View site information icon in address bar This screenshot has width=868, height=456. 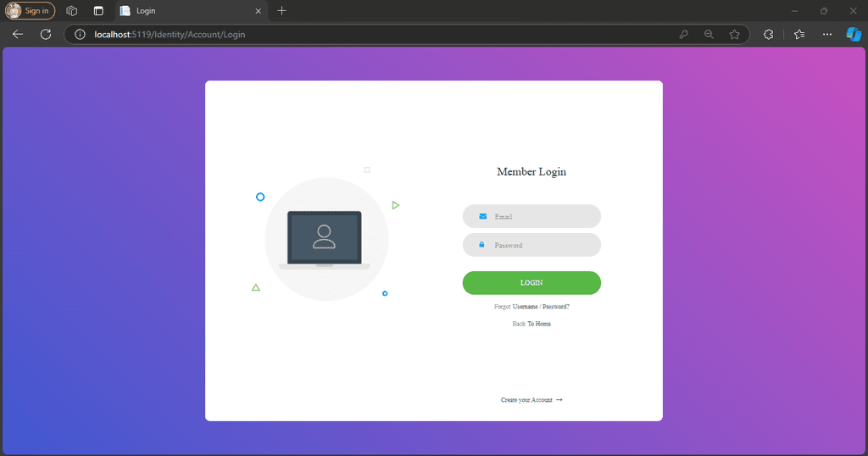tap(81, 34)
